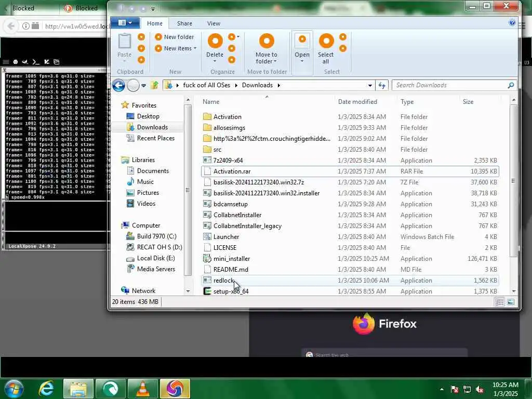532x399 pixels.
Task: Click the bdcamsetup application icon
Action: click(207, 204)
